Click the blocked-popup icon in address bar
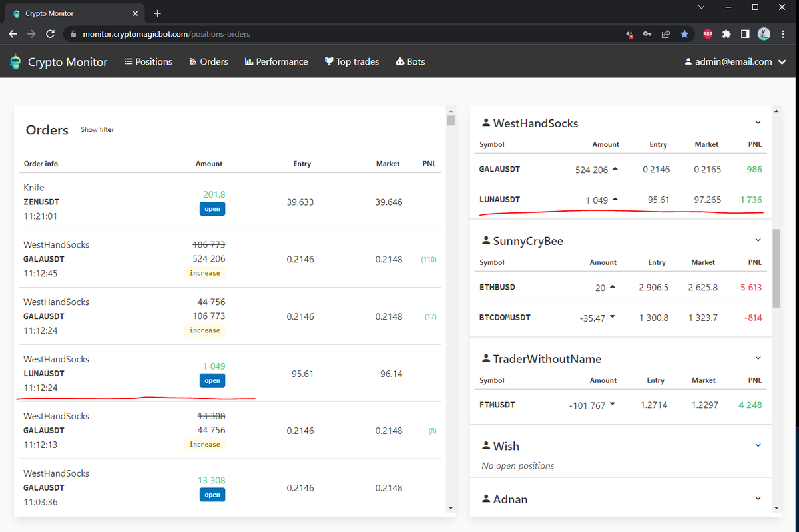The image size is (799, 532). pos(630,34)
